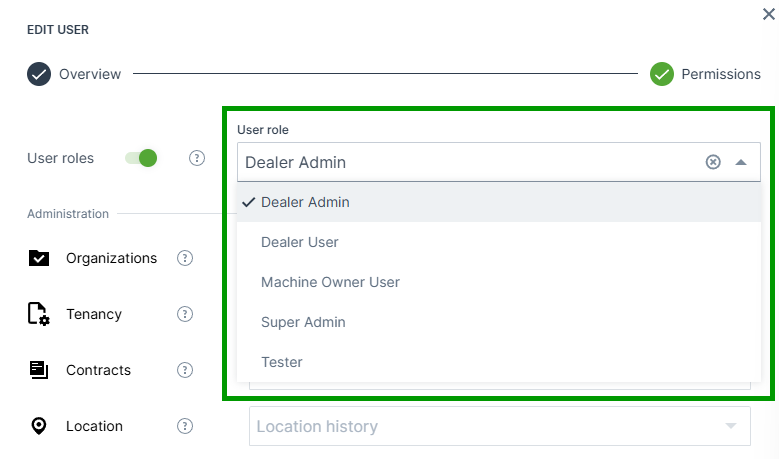Viewport: 779px width, 459px height.
Task: Click the Organizations folder icon
Action: pyautogui.click(x=39, y=258)
